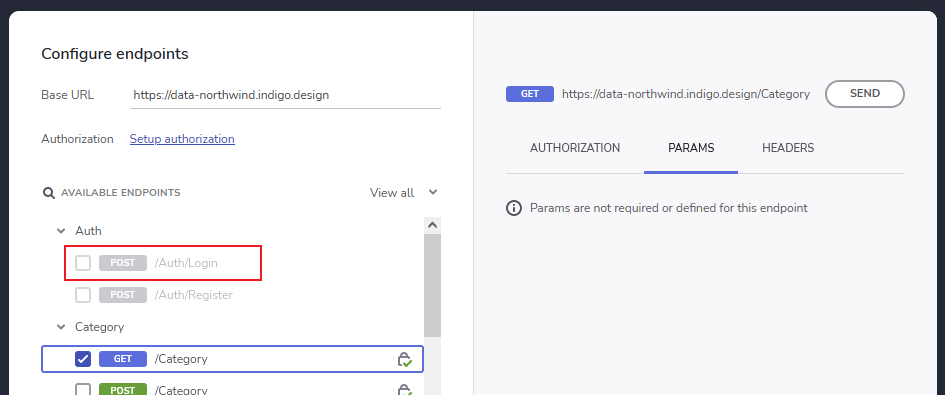Check the /Auth/Register endpoint checkbox
This screenshot has width=945, height=395.
click(x=83, y=295)
